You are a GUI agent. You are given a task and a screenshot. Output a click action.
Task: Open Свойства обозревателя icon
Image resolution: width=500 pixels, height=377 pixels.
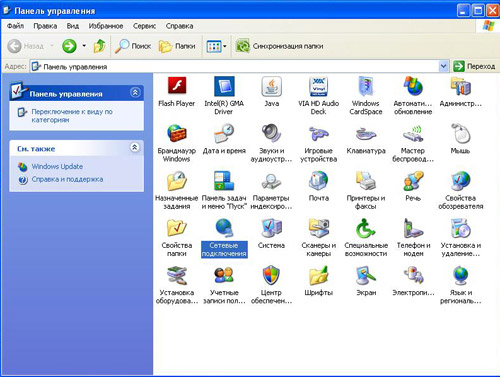point(460,181)
